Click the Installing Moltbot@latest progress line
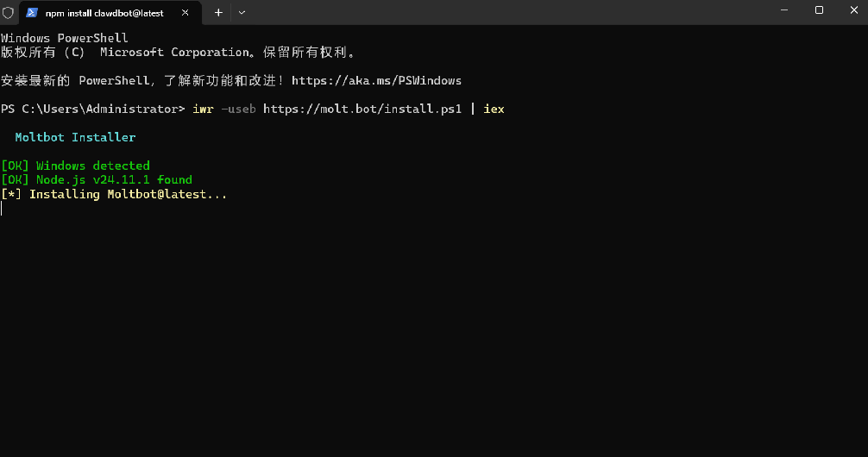The width and height of the screenshot is (868, 457). pos(115,194)
